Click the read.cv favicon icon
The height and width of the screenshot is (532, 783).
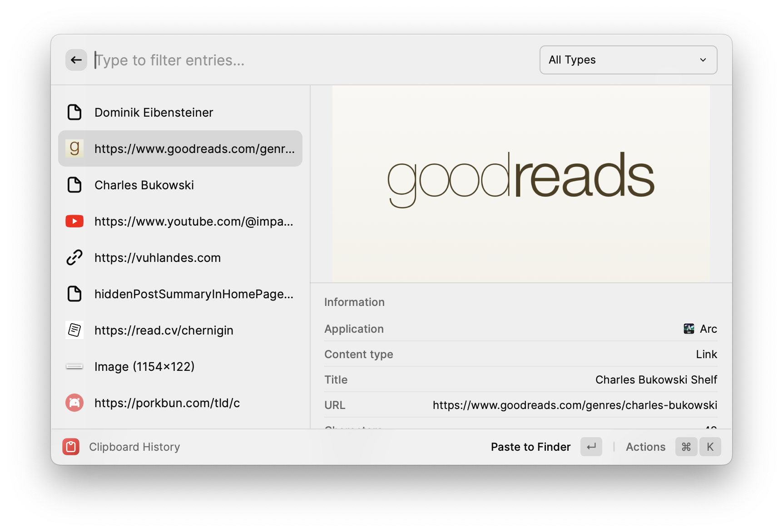click(74, 330)
